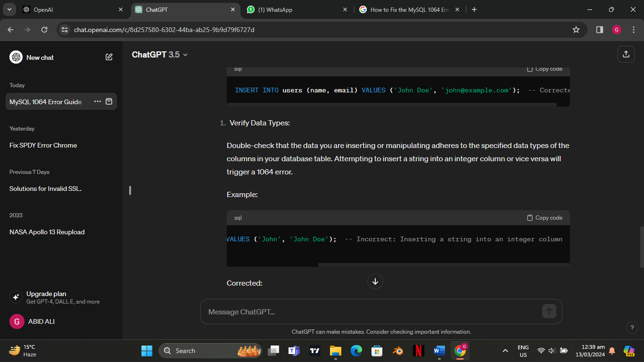Viewport: 644px width, 362px height.
Task: View site information icon in address bar
Action: 65,30
